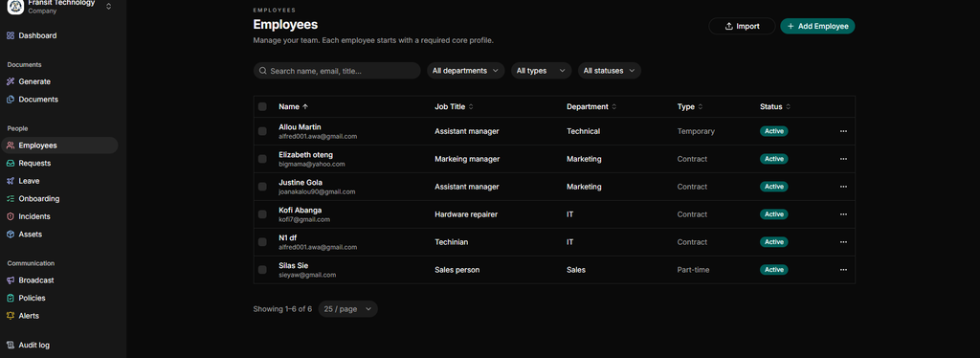The width and height of the screenshot is (980, 358).
Task: Open row actions menu for Kofi Abanga
Action: pyautogui.click(x=843, y=214)
